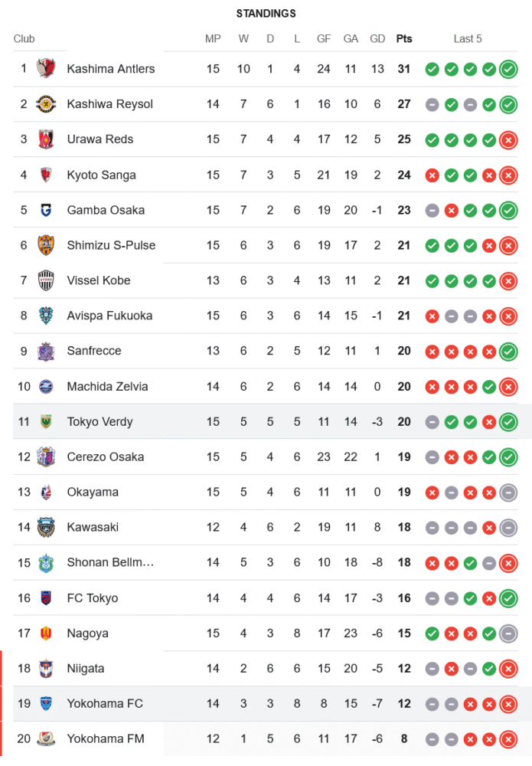Click Urawa Reds' latest loss result icon
The height and width of the screenshot is (766, 532).
pos(508,139)
